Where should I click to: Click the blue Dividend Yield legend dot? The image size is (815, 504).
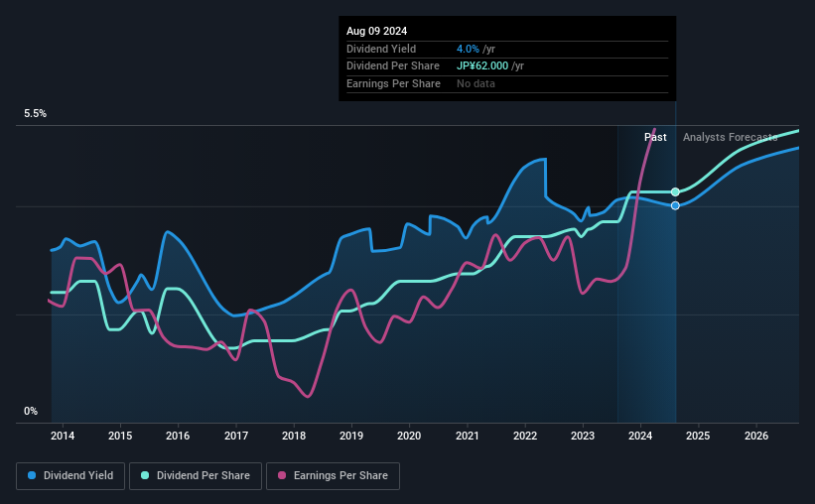(32, 475)
